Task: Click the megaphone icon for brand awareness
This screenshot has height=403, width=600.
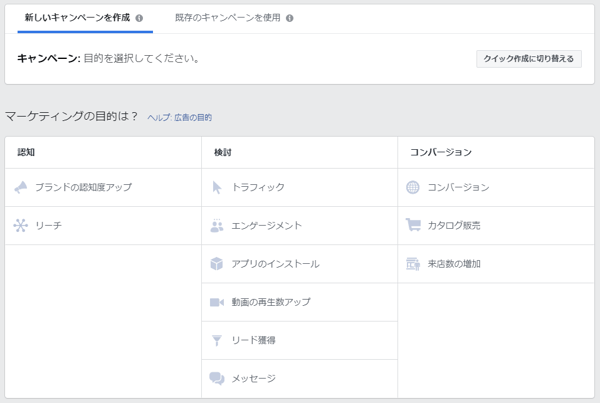Action: coord(20,187)
